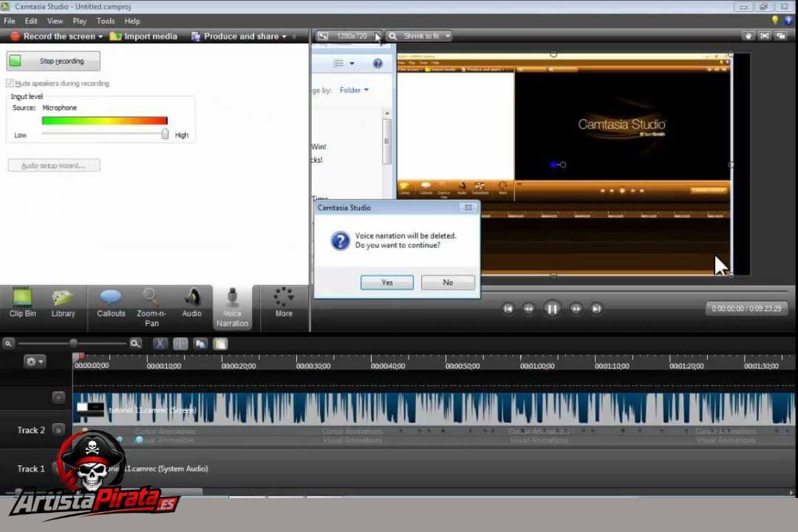The height and width of the screenshot is (532, 798).
Task: Click the timeline horizontal scrollbar
Action: [109, 492]
